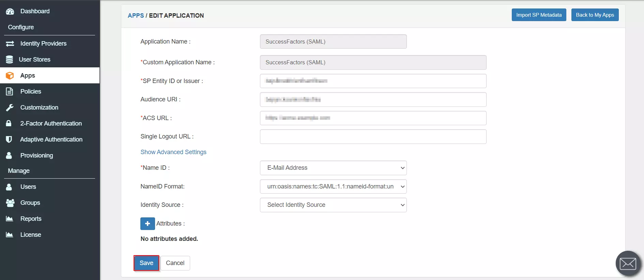Click the 2-Factor Authentication lock icon
Screen dimensions: 644x280
pyautogui.click(x=9, y=123)
